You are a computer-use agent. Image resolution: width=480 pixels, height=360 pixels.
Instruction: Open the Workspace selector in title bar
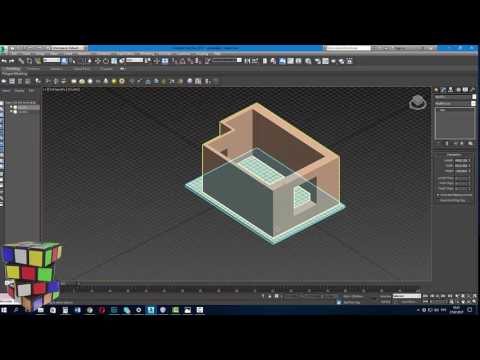point(68,48)
